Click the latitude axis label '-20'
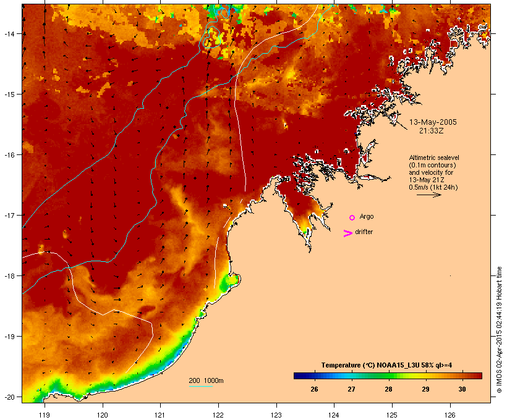Image resolution: width=507 pixels, height=420 pixels. (x=9, y=397)
